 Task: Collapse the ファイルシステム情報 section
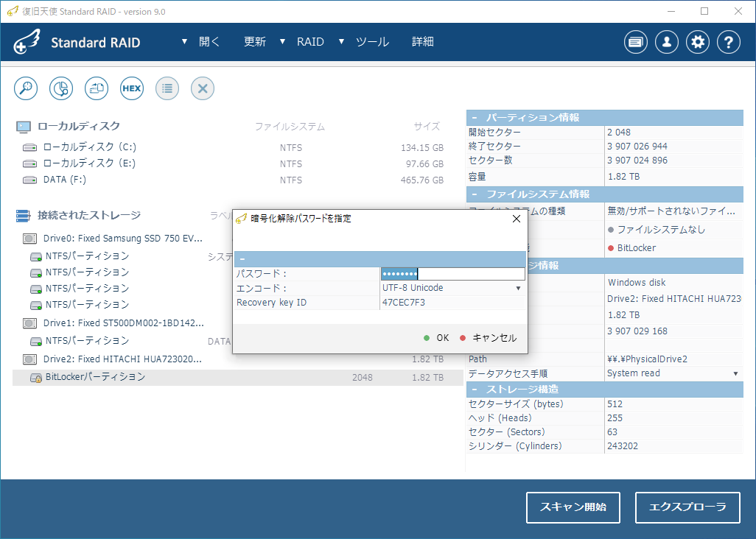coord(475,194)
